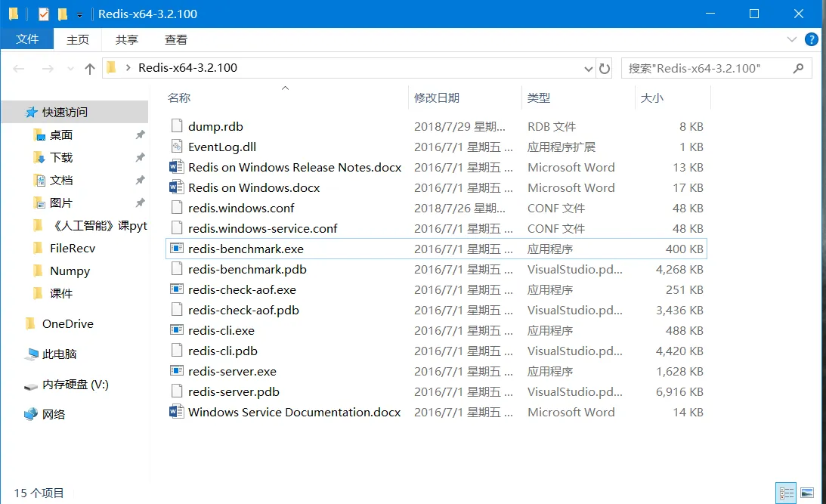Screen dimensions: 826x504
Task: Select the redis-check-aof.pdb file
Action: click(x=243, y=311)
